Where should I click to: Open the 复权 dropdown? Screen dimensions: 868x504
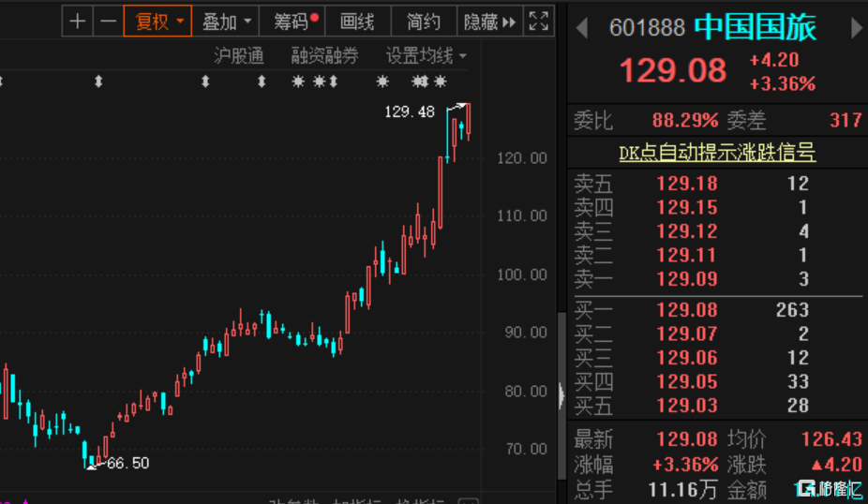tap(157, 22)
